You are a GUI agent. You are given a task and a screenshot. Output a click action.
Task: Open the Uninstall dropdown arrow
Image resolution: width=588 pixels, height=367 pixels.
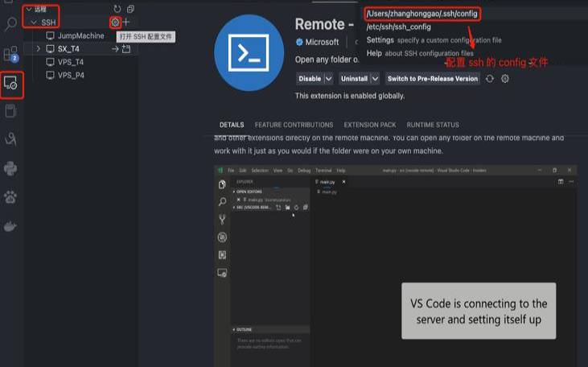click(375, 79)
